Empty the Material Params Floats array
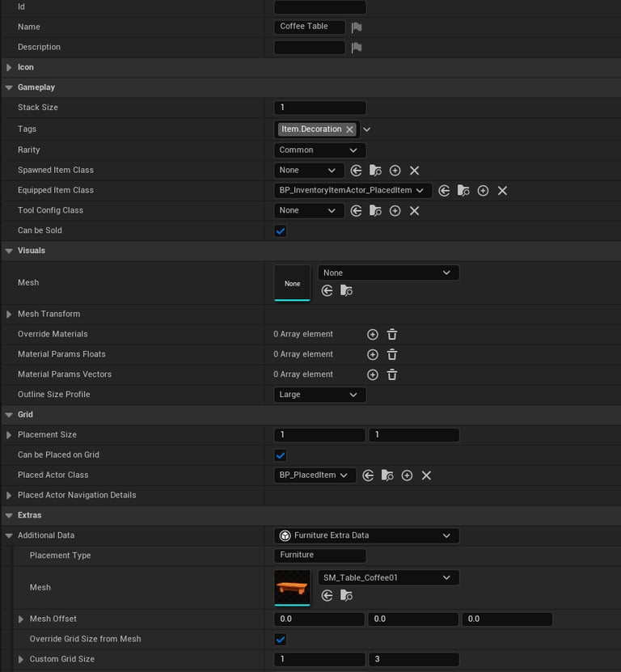This screenshot has width=621, height=672. click(x=392, y=355)
